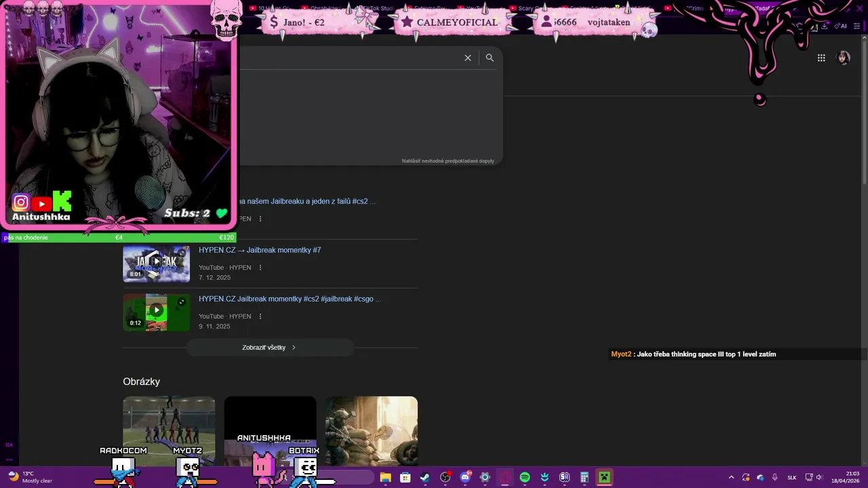
Task: Expand videos with Zobraziť všetky
Action: tap(270, 348)
